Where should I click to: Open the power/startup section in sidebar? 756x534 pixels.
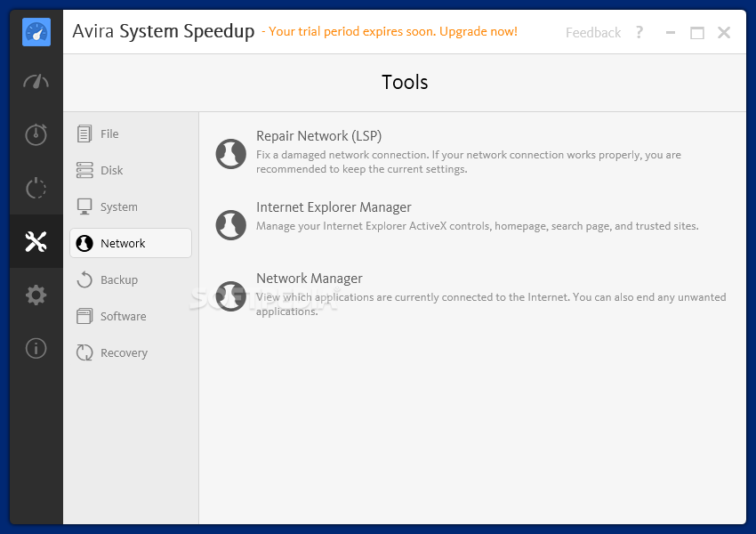pyautogui.click(x=36, y=188)
